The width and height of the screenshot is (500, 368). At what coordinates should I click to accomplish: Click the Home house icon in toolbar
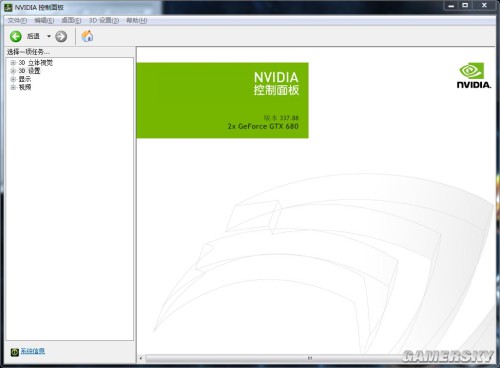click(87, 36)
